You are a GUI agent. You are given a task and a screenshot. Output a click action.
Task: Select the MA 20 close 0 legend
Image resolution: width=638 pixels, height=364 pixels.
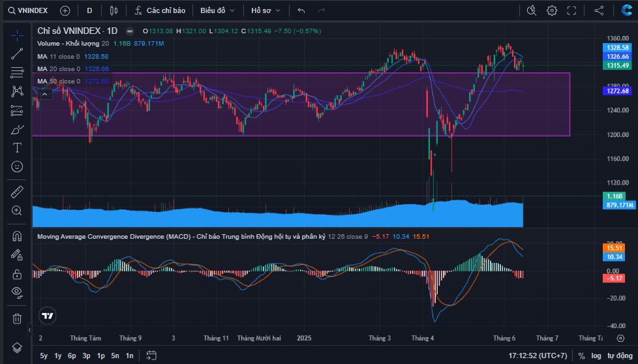59,68
